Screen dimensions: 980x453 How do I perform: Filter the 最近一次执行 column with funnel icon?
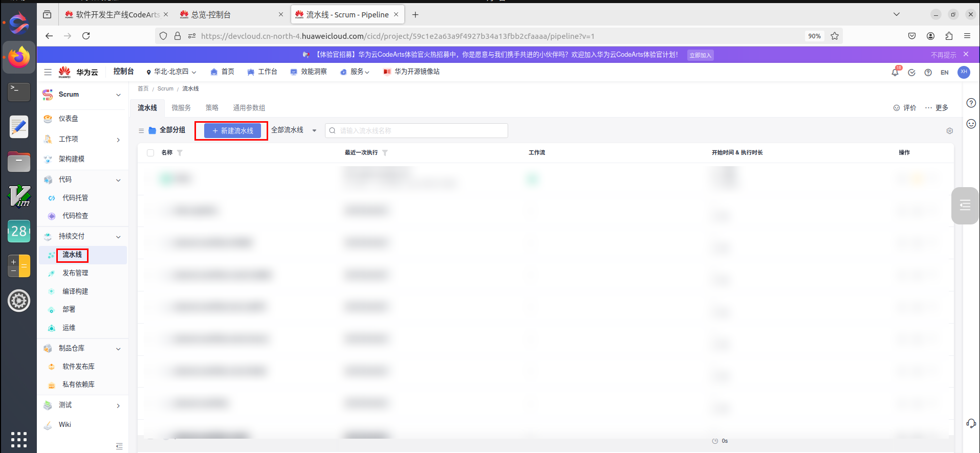pos(385,153)
